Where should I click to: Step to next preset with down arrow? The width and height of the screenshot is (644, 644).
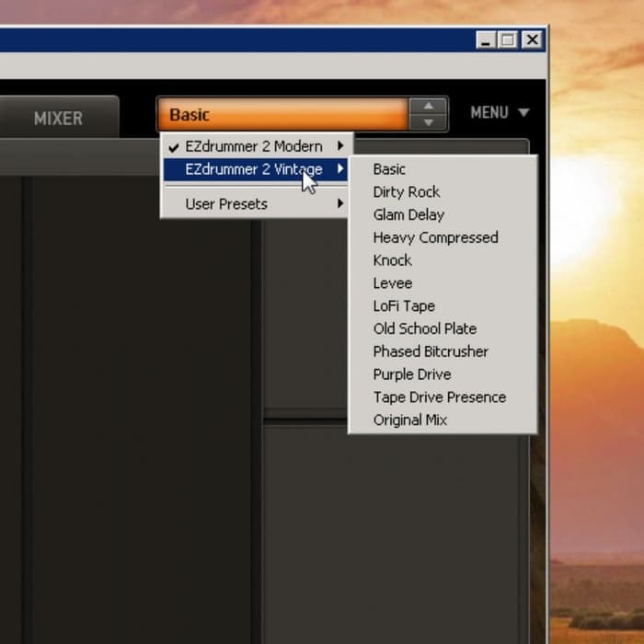point(428,122)
